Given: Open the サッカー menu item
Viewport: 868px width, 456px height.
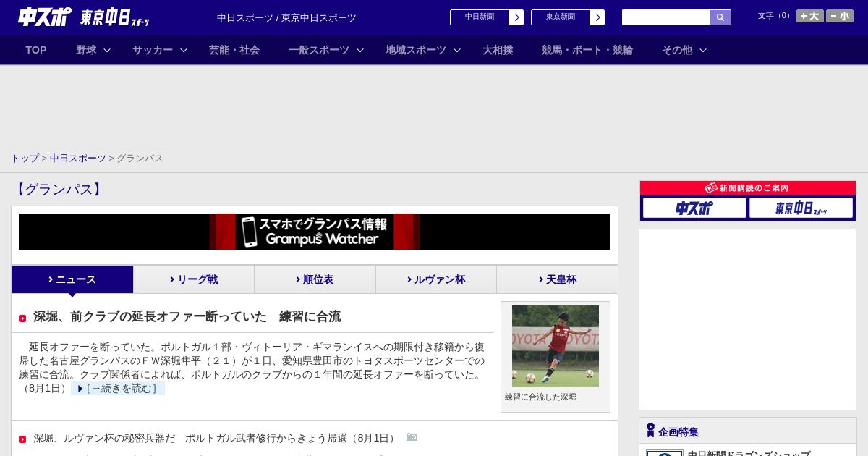Looking at the screenshot, I should pyautogui.click(x=153, y=50).
